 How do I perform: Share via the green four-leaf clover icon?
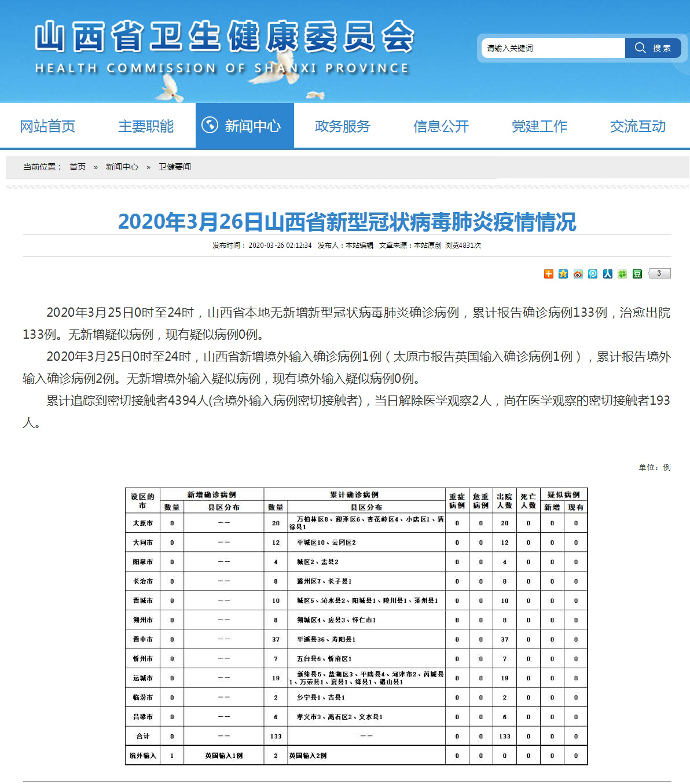coord(622,274)
